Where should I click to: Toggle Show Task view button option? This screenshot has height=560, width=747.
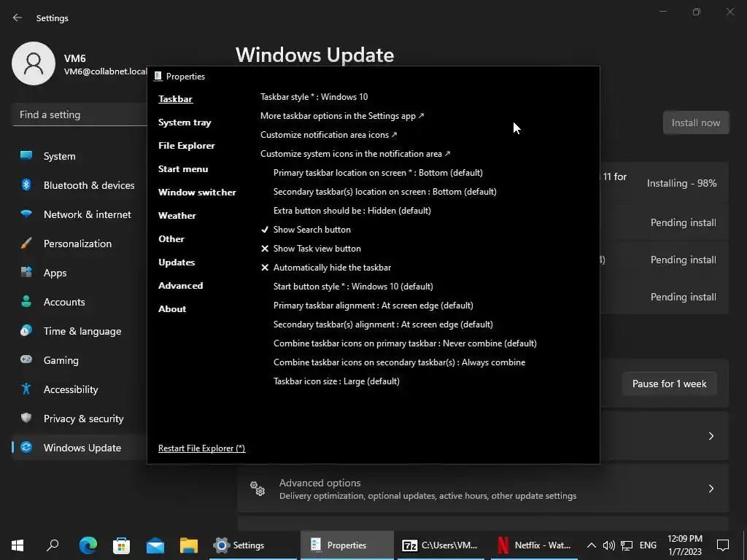[x=311, y=249]
